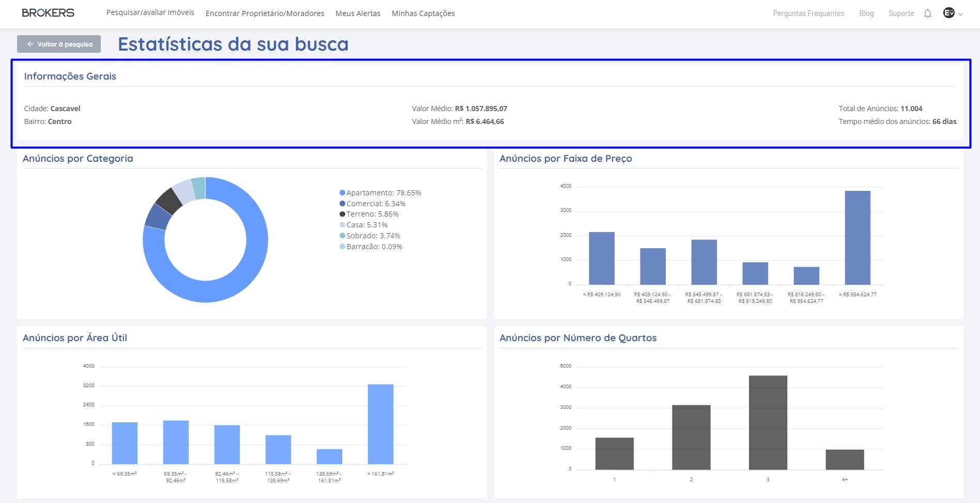Click the Casa legend dot

[x=342, y=225]
